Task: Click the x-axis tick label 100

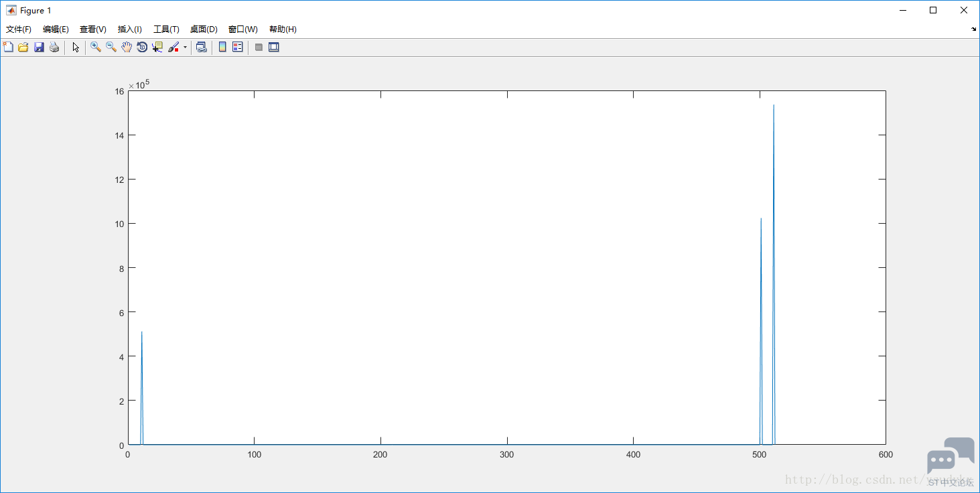Action: click(x=254, y=455)
